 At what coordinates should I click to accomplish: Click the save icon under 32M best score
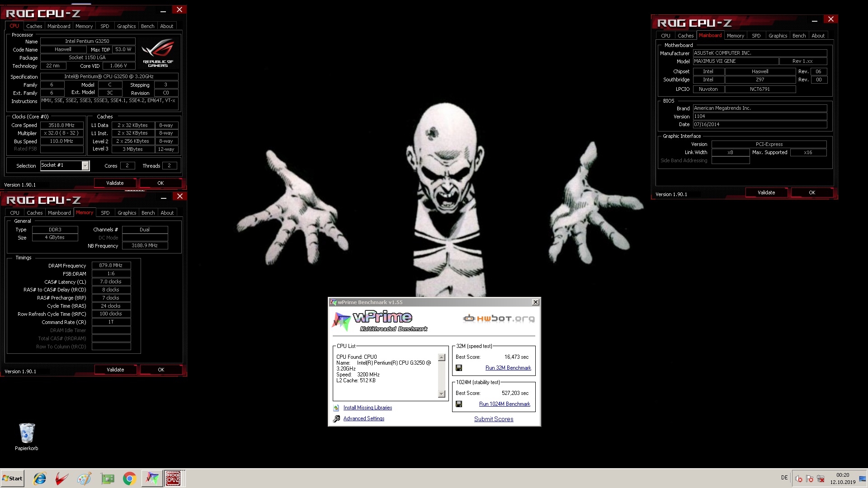point(459,368)
